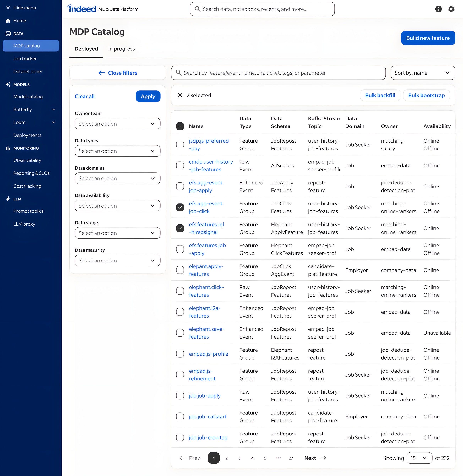Click the Close filters left arrow icon
Viewport: 463px width, 476px height.
click(x=102, y=73)
